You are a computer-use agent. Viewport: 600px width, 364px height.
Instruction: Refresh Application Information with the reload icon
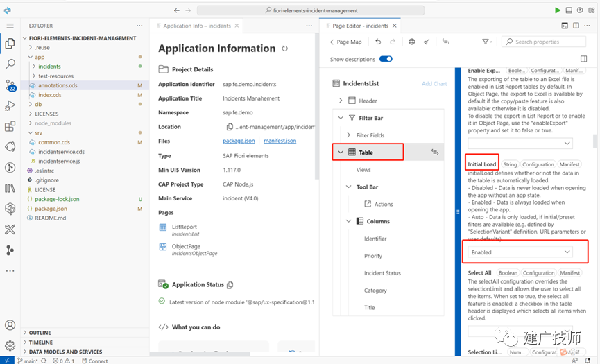[x=284, y=49]
